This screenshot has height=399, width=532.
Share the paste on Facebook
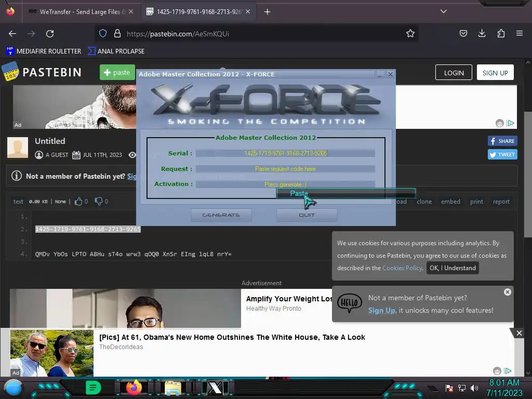point(502,141)
